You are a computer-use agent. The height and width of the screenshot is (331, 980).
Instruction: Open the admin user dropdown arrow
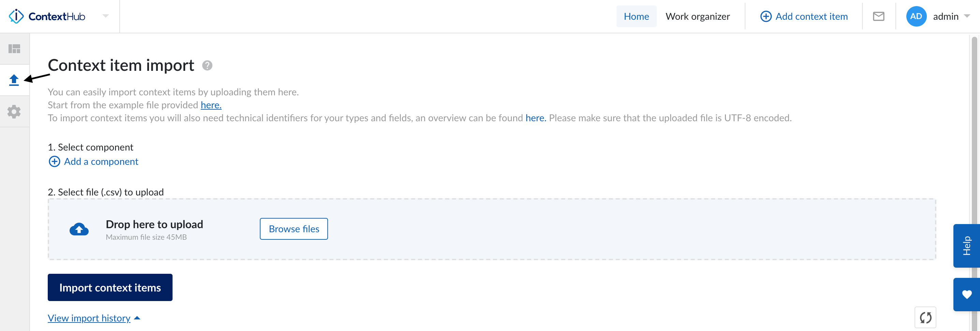(x=967, y=16)
